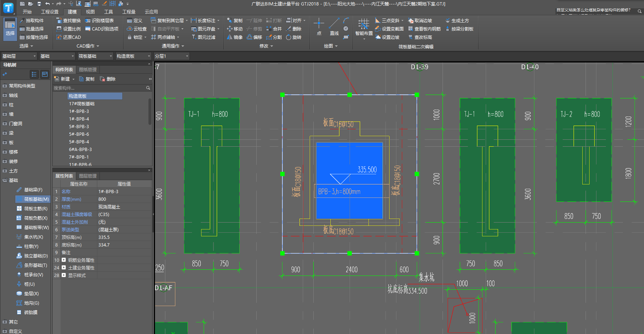Select 17#筏板基础 in component list
Image resolution: width=644 pixels, height=334 pixels.
tap(82, 104)
